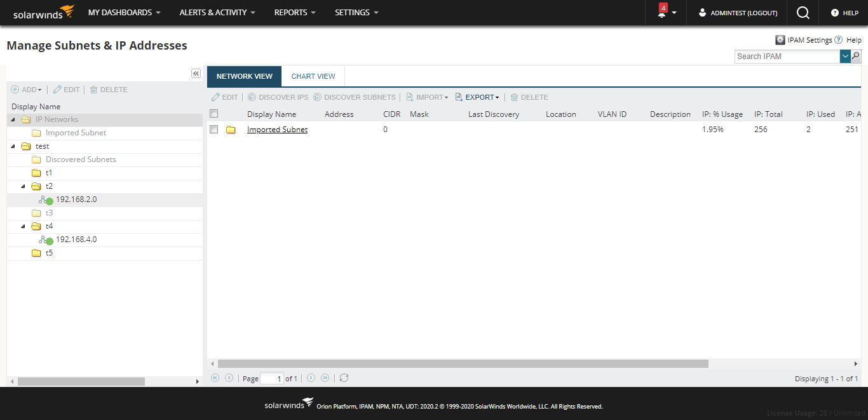
Task: Click Delete in the network view toolbar
Action: (529, 97)
